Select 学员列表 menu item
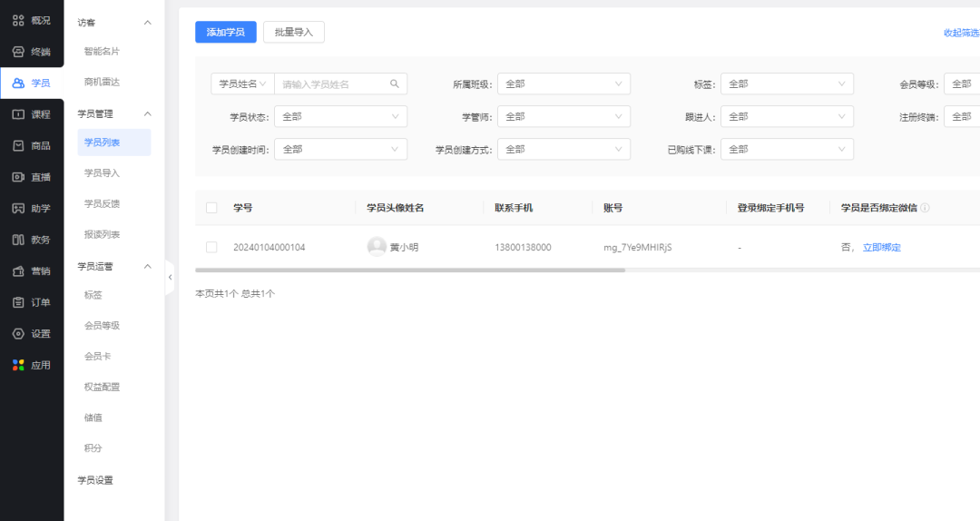The width and height of the screenshot is (980, 521). (x=113, y=143)
